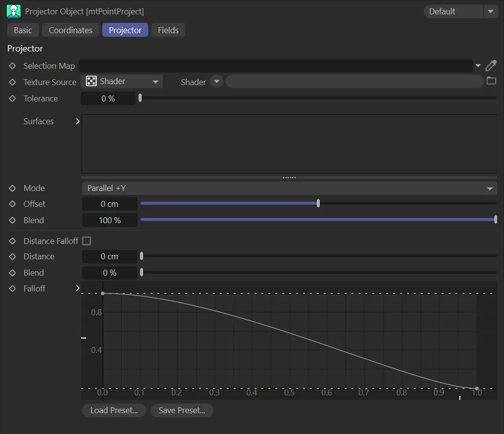Click the Selection Map eyedropper picker icon
The width and height of the screenshot is (504, 434).
(x=491, y=66)
